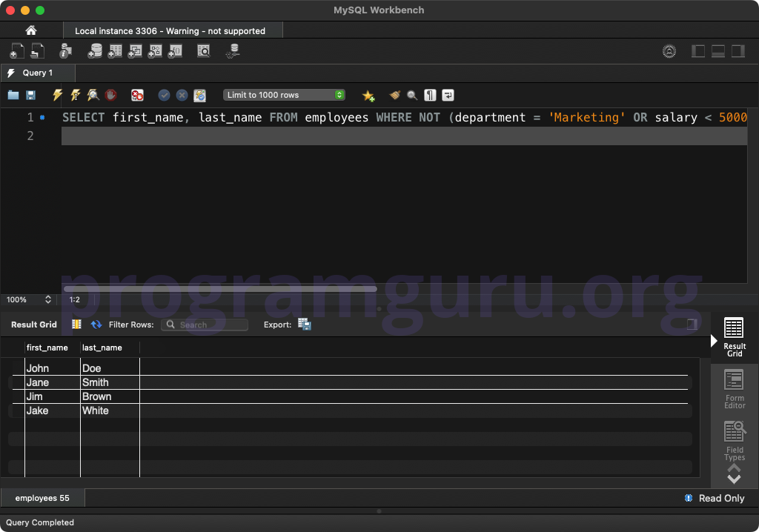Change the 100% editor zoom stepper

48,299
